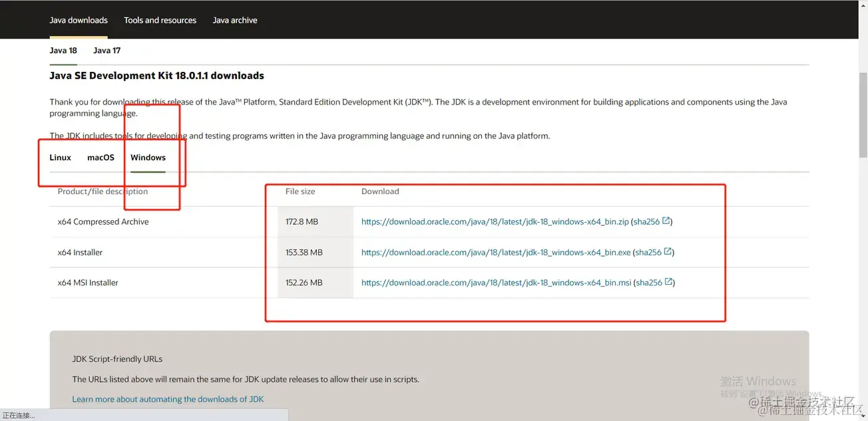Viewport: 868px width, 421px height.
Task: Click the 172.8 MB file size cell
Action: click(316, 222)
